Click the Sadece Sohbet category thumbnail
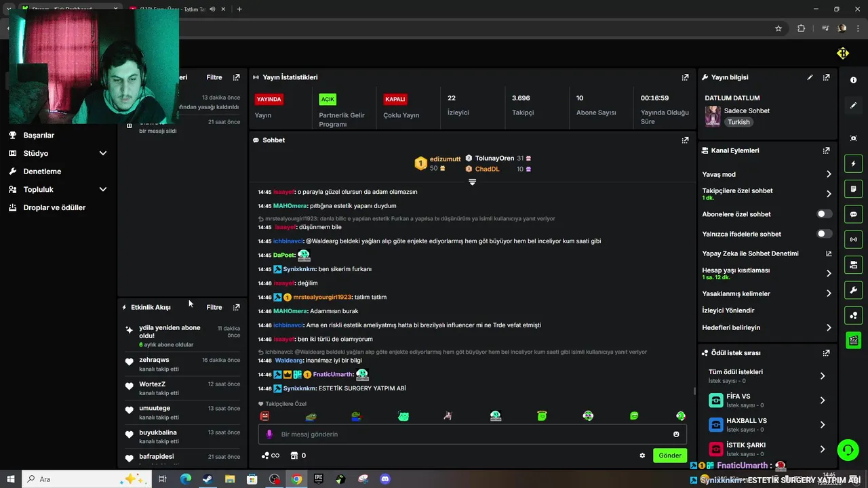Screen dimensions: 868x488 (713, 116)
